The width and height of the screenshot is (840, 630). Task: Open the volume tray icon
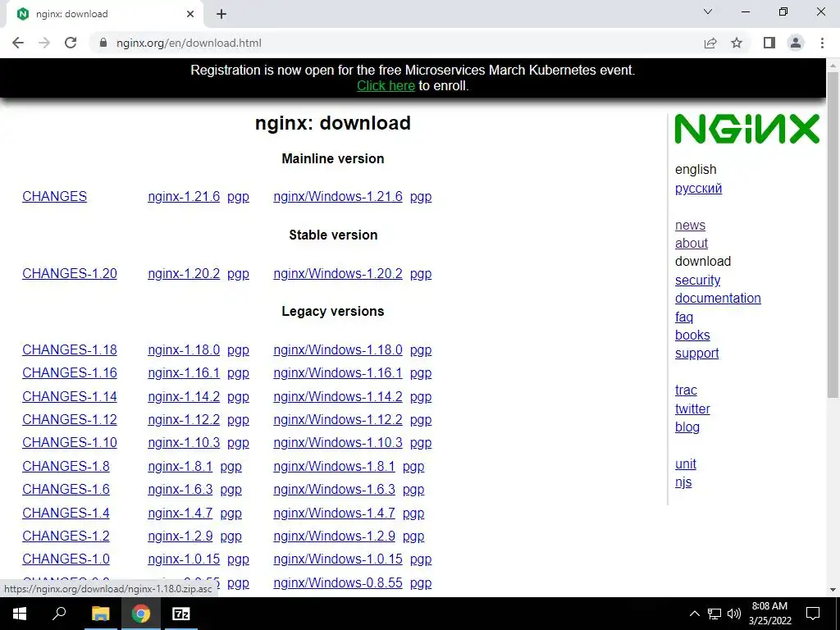(x=734, y=614)
